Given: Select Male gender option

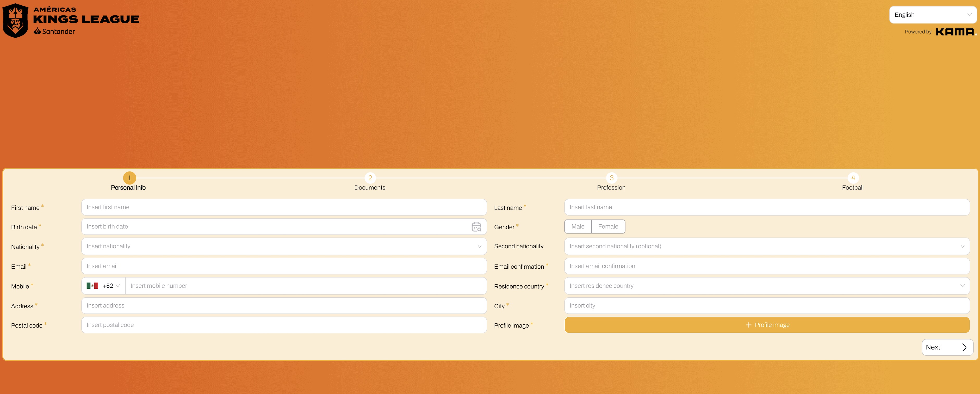Looking at the screenshot, I should tap(578, 226).
